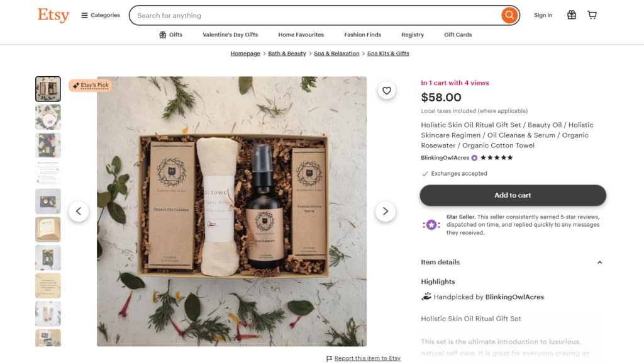Image resolution: width=644 pixels, height=364 pixels.
Task: Select the first product thumbnail
Action: tap(48, 89)
